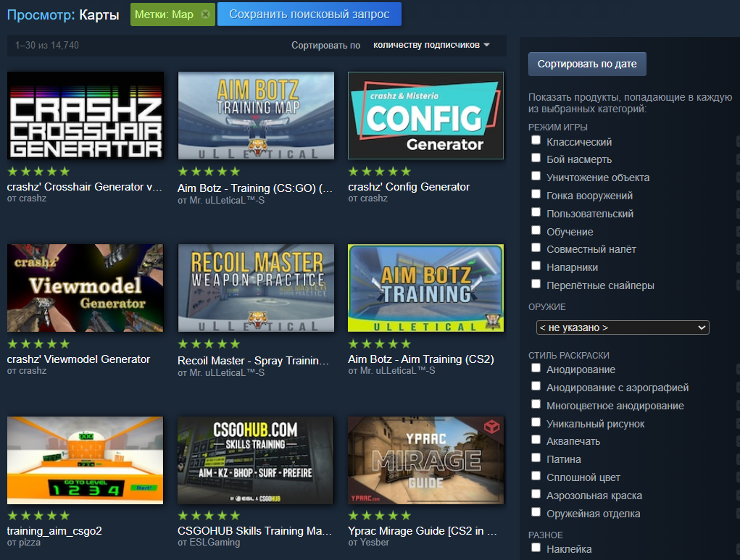Select the Пользовательский checkbox

(x=536, y=212)
